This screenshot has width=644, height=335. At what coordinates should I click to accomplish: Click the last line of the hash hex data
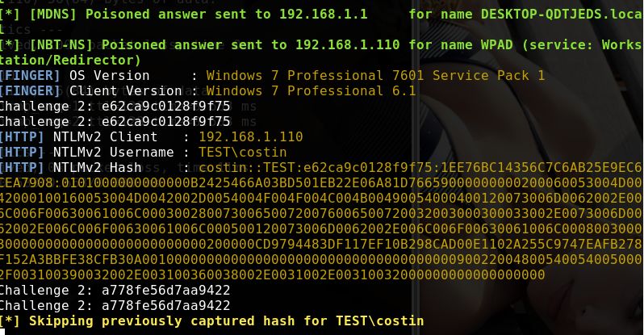[272, 275]
